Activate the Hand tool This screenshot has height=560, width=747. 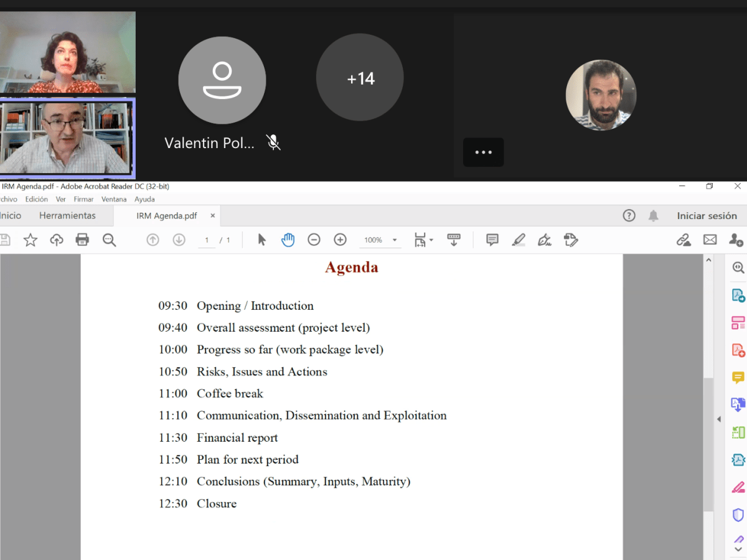(288, 240)
